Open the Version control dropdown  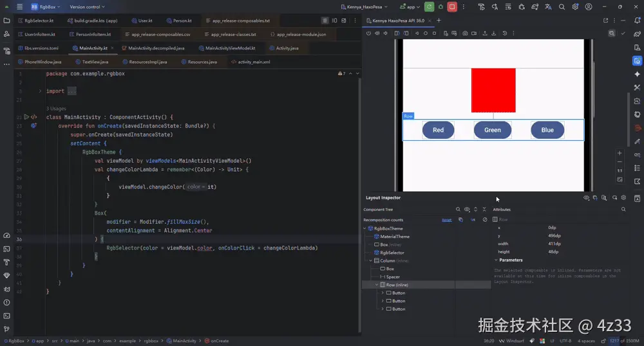coord(87,6)
